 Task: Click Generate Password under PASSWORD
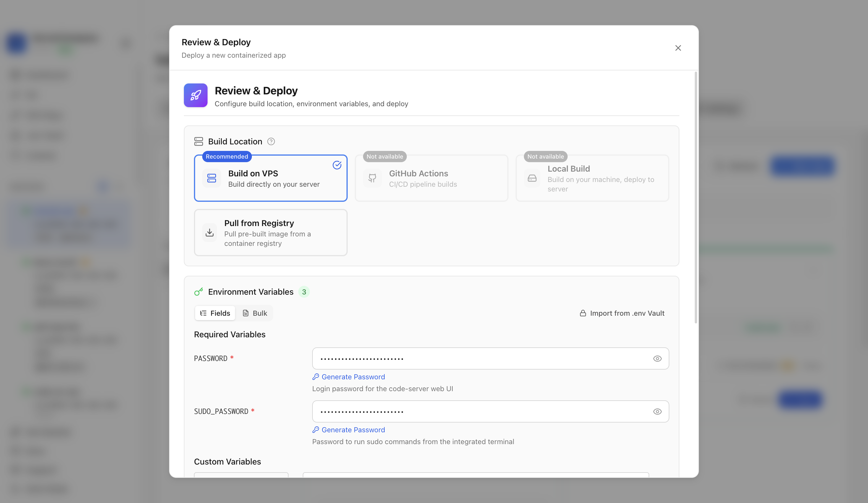click(349, 377)
